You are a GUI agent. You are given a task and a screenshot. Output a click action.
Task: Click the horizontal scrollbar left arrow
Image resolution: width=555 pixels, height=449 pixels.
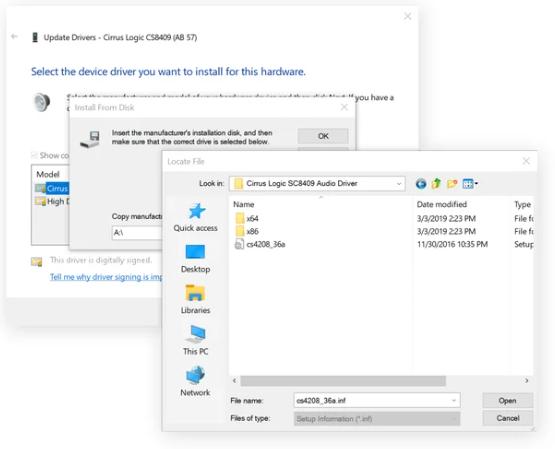[x=234, y=381]
